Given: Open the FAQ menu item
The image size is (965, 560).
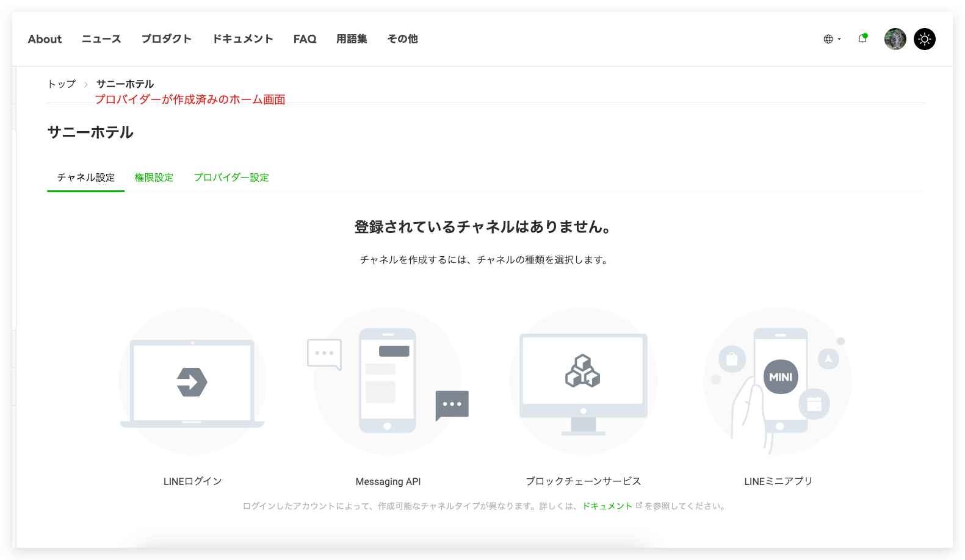Looking at the screenshot, I should tap(305, 39).
